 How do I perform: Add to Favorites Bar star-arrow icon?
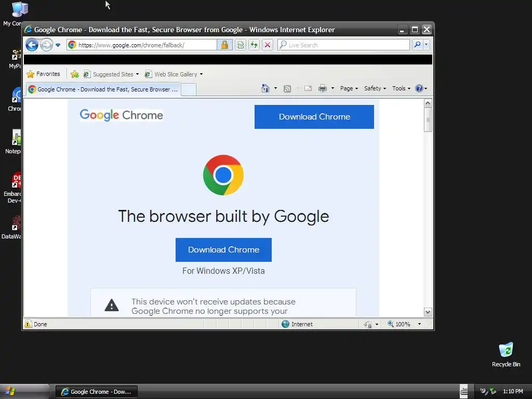tap(75, 74)
